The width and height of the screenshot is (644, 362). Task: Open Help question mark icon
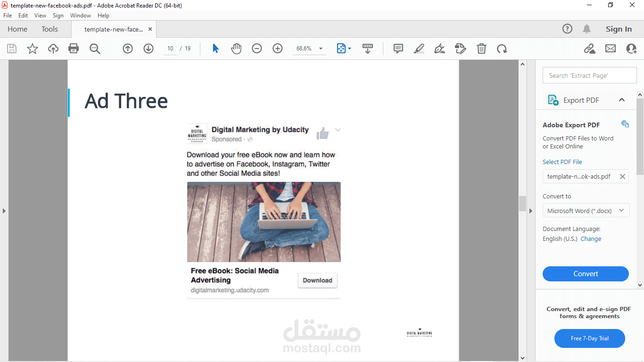pyautogui.click(x=568, y=29)
